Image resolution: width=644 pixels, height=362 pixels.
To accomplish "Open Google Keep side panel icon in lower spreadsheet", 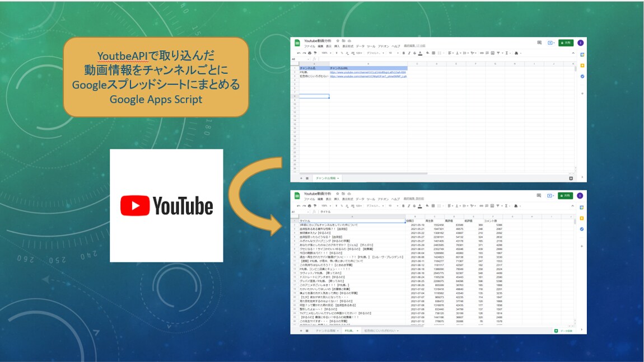I will click(582, 218).
